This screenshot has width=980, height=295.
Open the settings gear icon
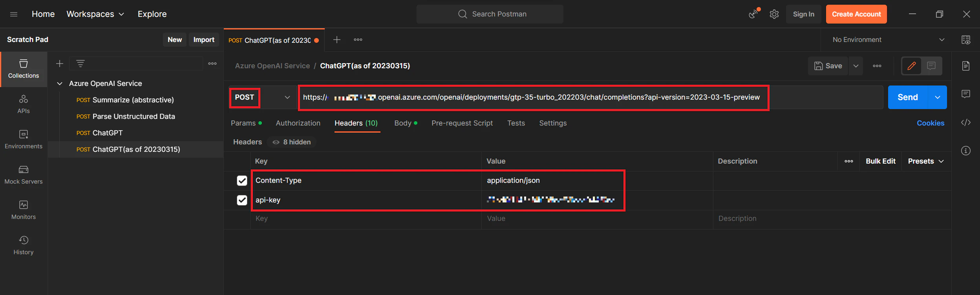pos(774,14)
